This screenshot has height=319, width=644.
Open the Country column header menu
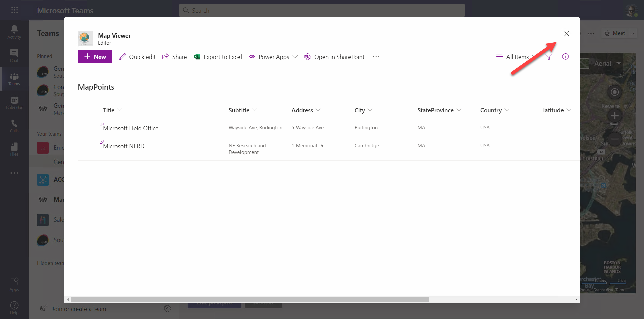[495, 110]
